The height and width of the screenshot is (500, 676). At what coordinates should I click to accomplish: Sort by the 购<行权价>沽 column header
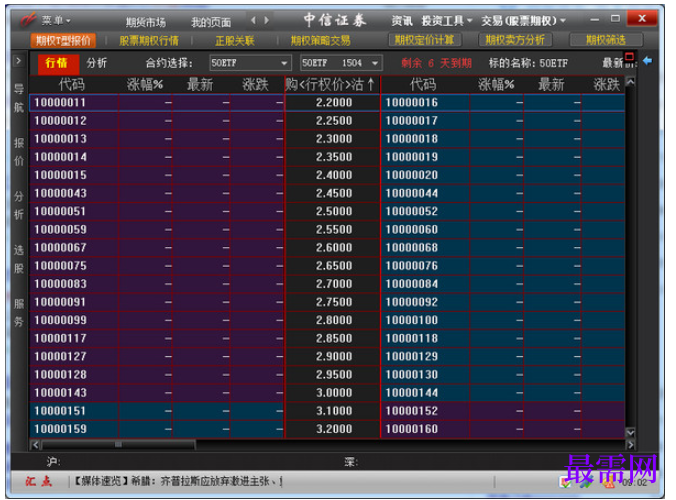(332, 84)
